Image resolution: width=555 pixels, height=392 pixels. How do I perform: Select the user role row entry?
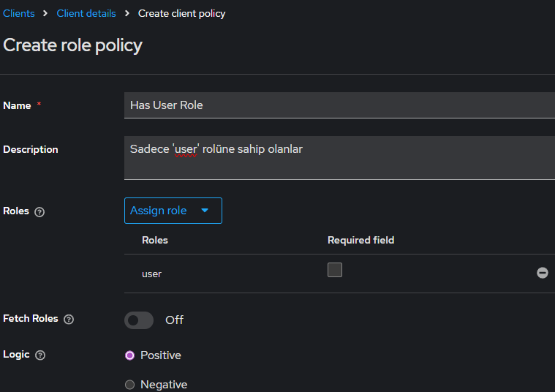coord(151,274)
